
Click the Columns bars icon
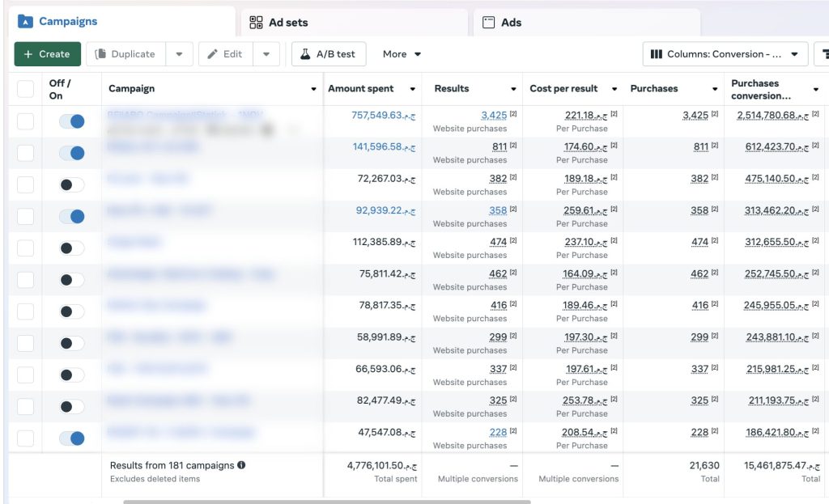657,54
